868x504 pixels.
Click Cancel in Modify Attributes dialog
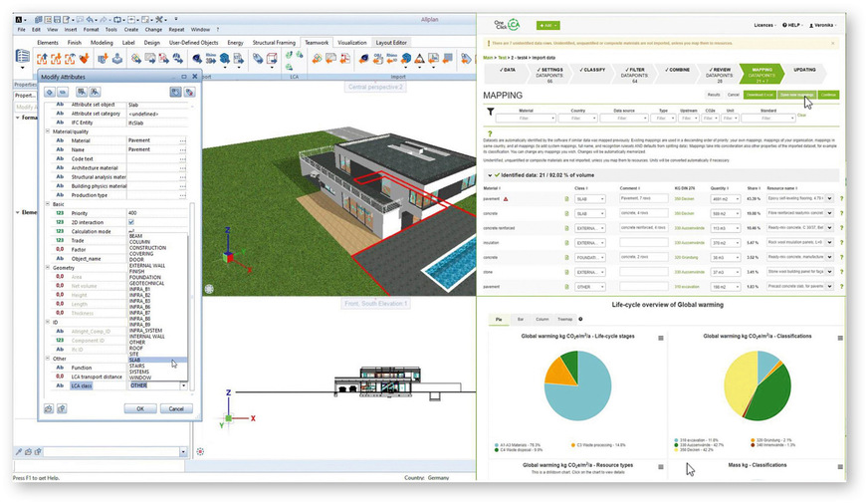175,408
